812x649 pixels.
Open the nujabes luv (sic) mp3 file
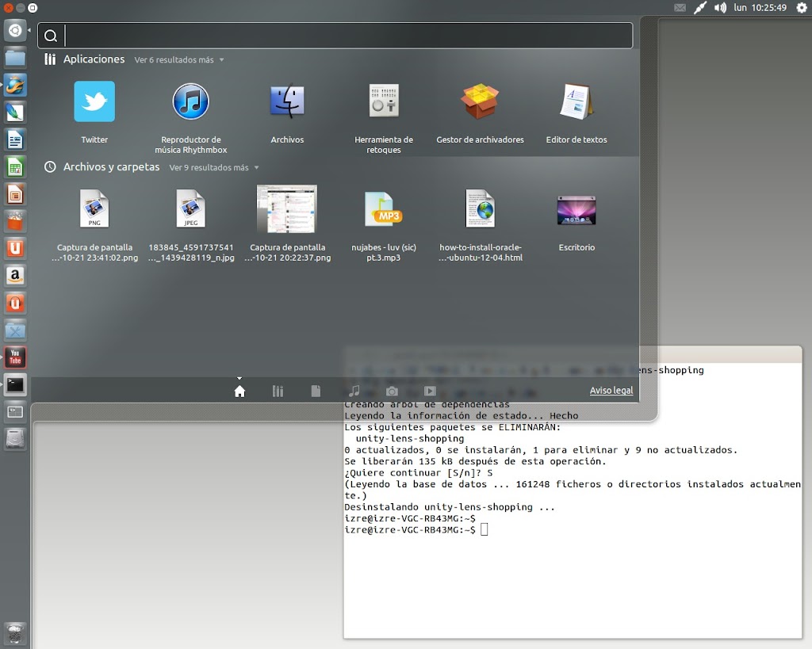(x=384, y=210)
